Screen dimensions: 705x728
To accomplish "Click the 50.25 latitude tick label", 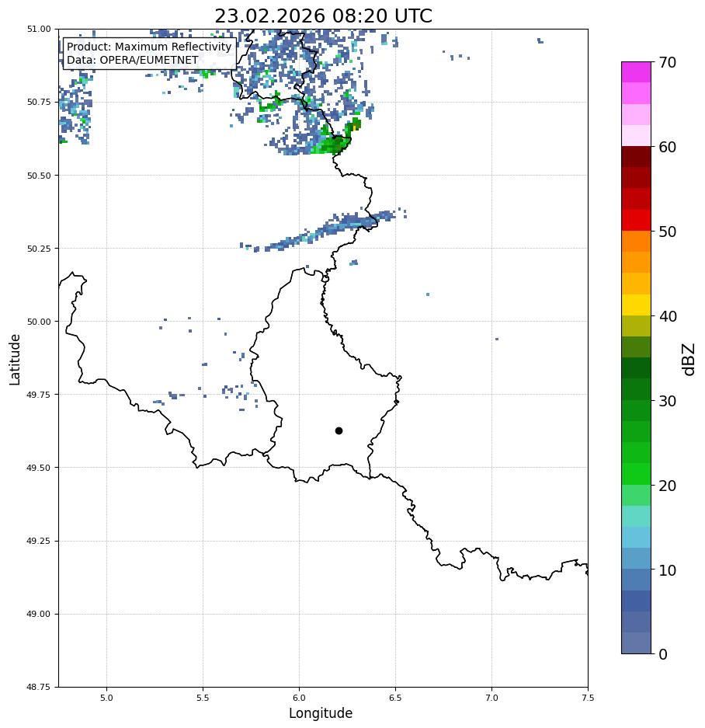I will 39,249.
